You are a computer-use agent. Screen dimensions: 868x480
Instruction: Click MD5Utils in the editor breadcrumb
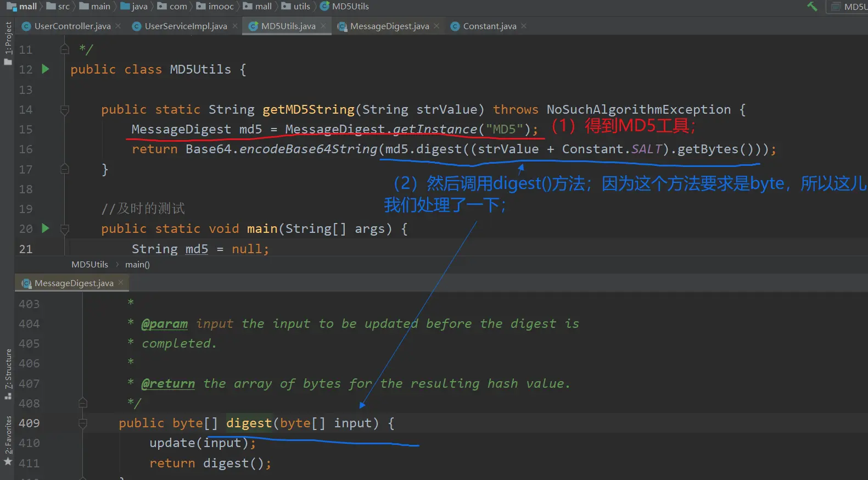click(x=89, y=265)
